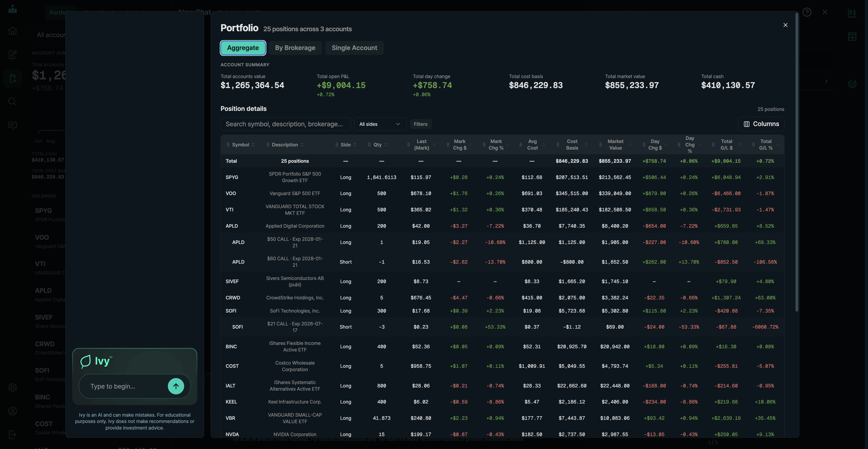Sort by Market Value column arrows

coord(630,145)
